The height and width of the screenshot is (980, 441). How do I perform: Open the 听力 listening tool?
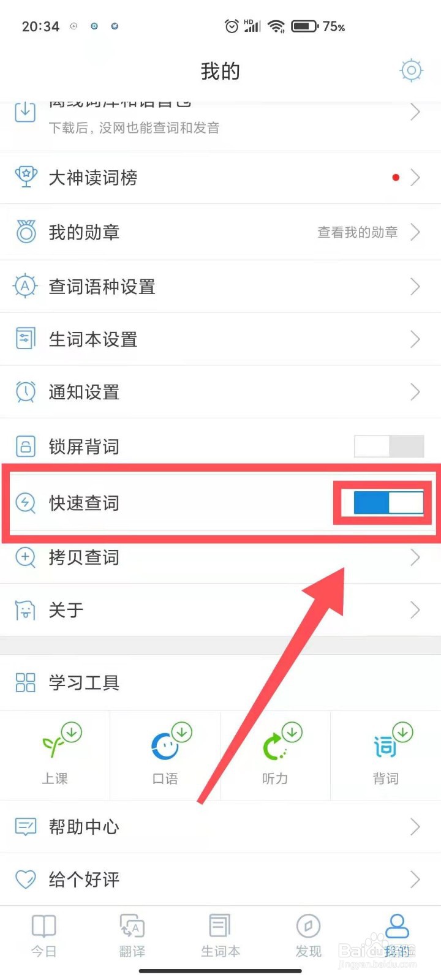[276, 755]
